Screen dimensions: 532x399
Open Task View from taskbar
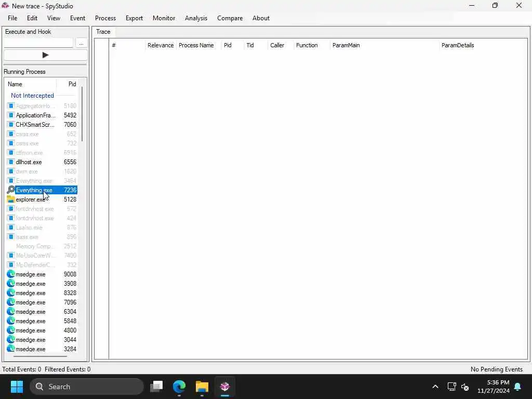[x=156, y=387]
